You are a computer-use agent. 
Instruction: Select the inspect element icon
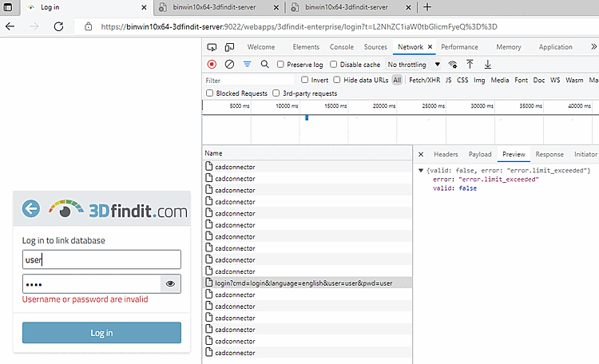coord(212,47)
